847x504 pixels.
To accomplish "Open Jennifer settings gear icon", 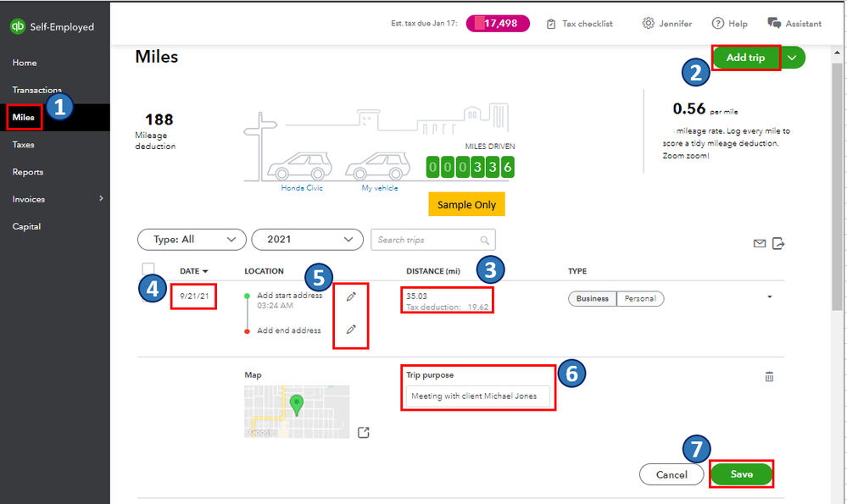I will click(x=648, y=23).
